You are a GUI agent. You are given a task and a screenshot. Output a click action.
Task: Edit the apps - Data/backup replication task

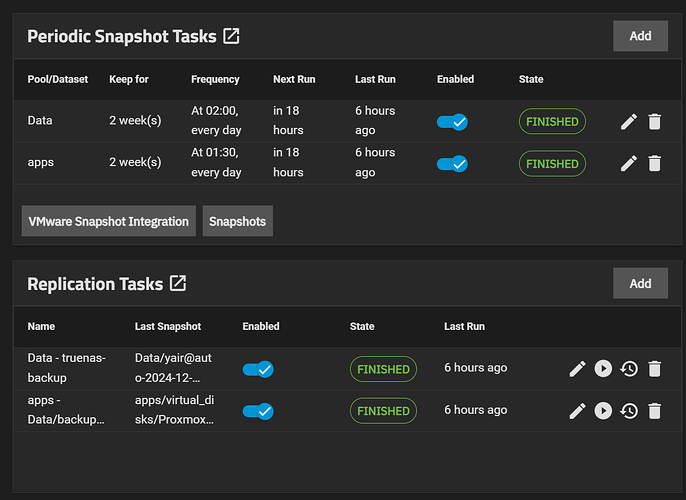pos(578,411)
